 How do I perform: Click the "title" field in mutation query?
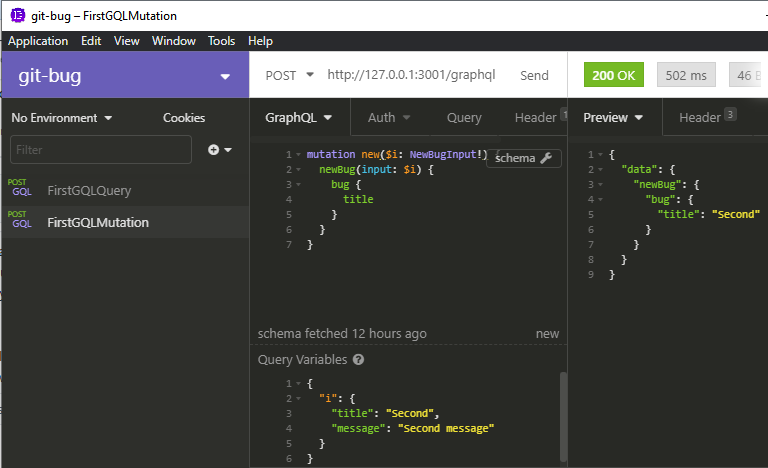(358, 199)
